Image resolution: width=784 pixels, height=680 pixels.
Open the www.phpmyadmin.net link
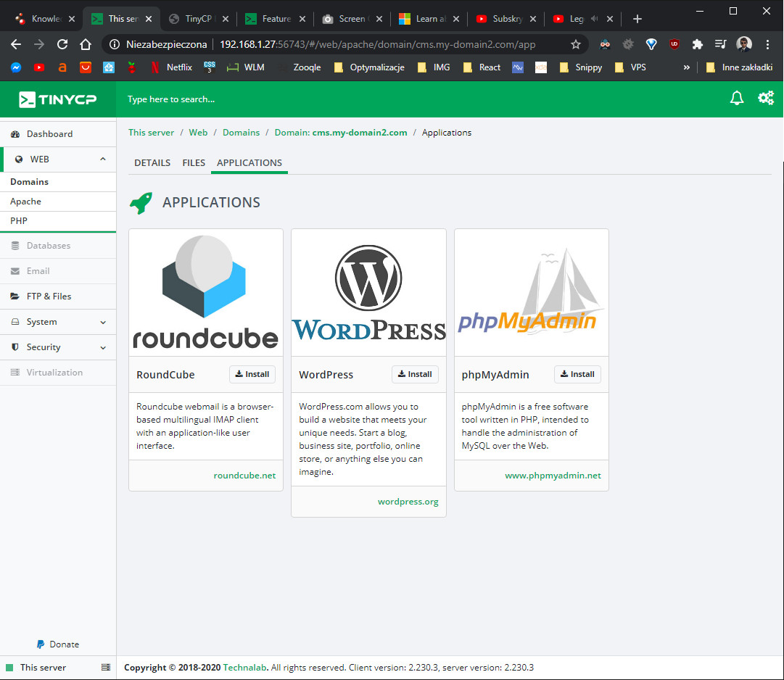[x=553, y=476]
